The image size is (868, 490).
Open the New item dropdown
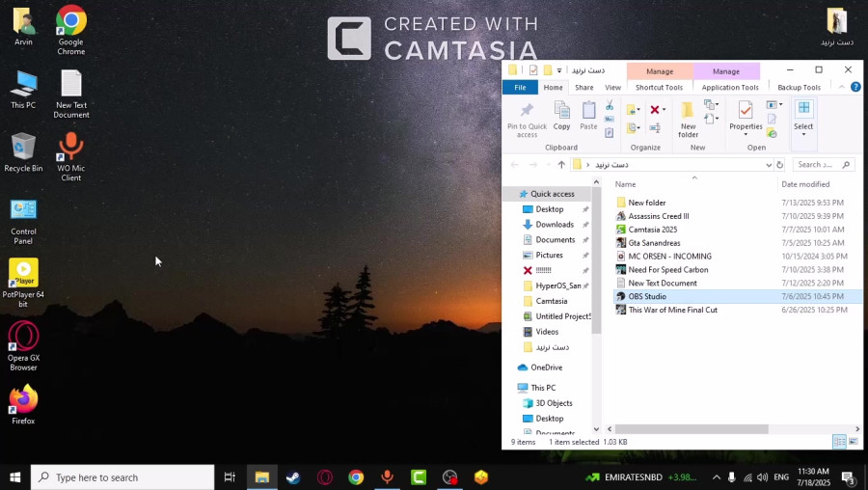pos(712,104)
